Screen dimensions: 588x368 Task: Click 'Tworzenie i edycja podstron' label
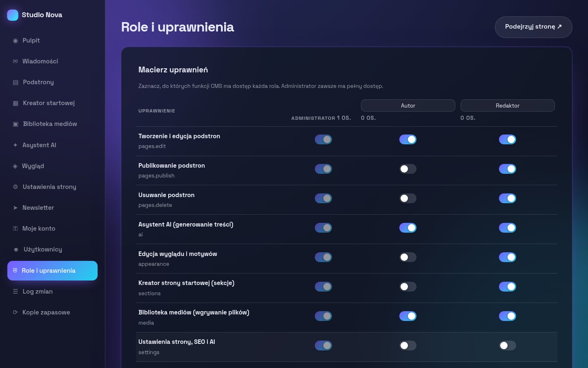[x=179, y=136]
